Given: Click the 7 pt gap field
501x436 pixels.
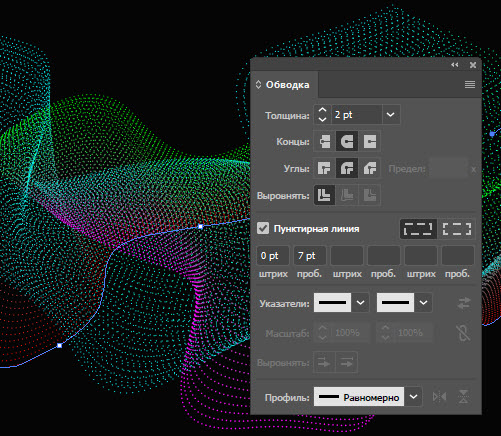Looking at the screenshot, I should click(x=310, y=256).
